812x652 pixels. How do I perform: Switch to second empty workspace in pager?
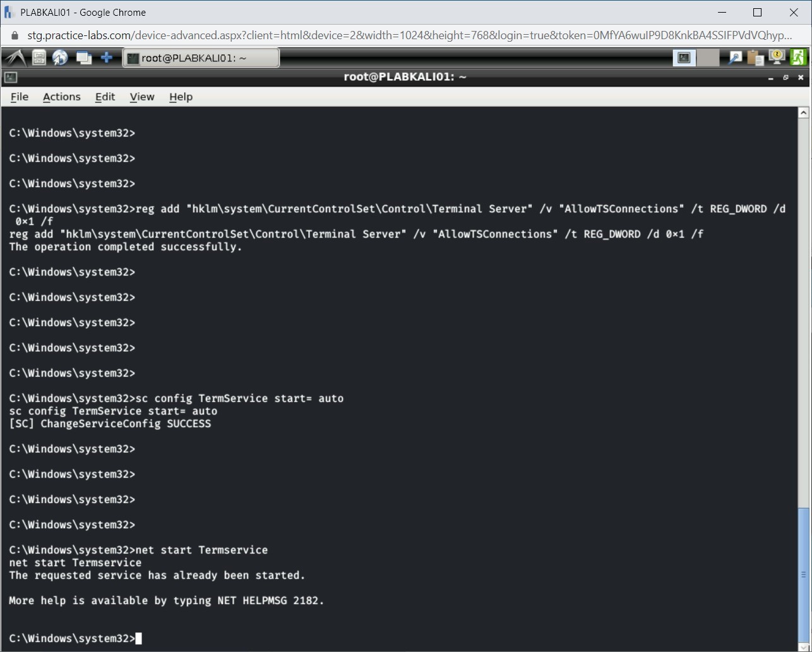(708, 58)
